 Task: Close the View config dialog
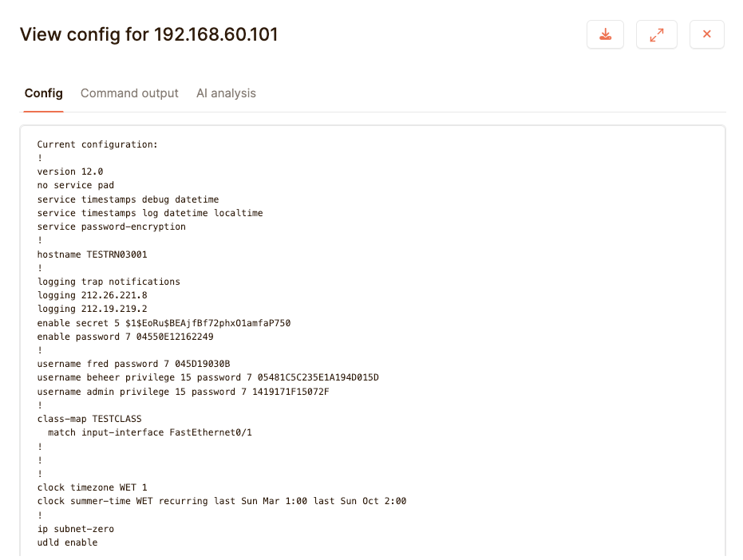click(706, 34)
